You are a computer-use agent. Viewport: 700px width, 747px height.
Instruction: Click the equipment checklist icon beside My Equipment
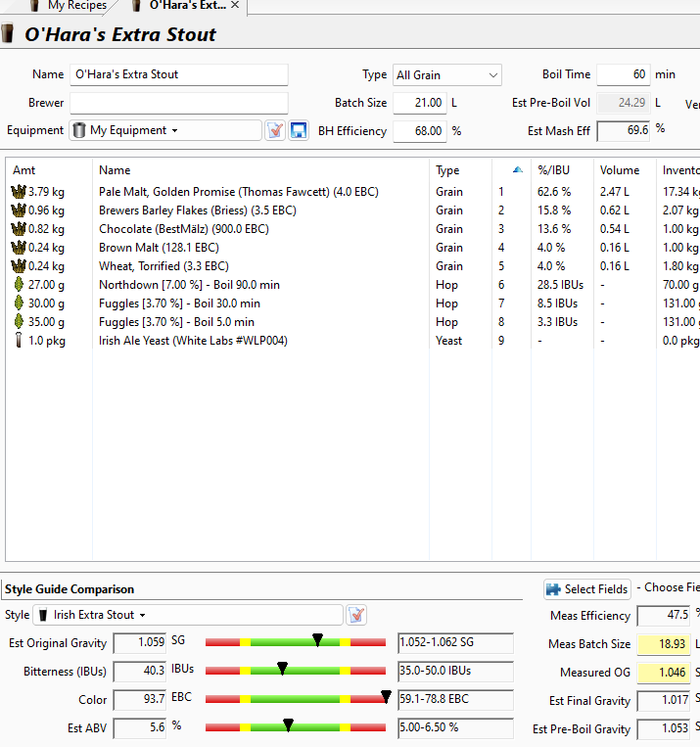pos(275,130)
